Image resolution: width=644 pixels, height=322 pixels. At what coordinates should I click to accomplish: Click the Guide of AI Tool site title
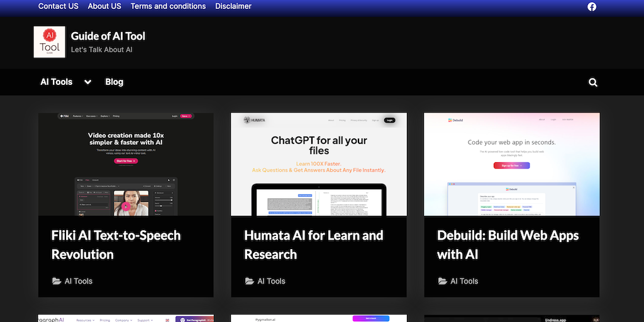108,36
